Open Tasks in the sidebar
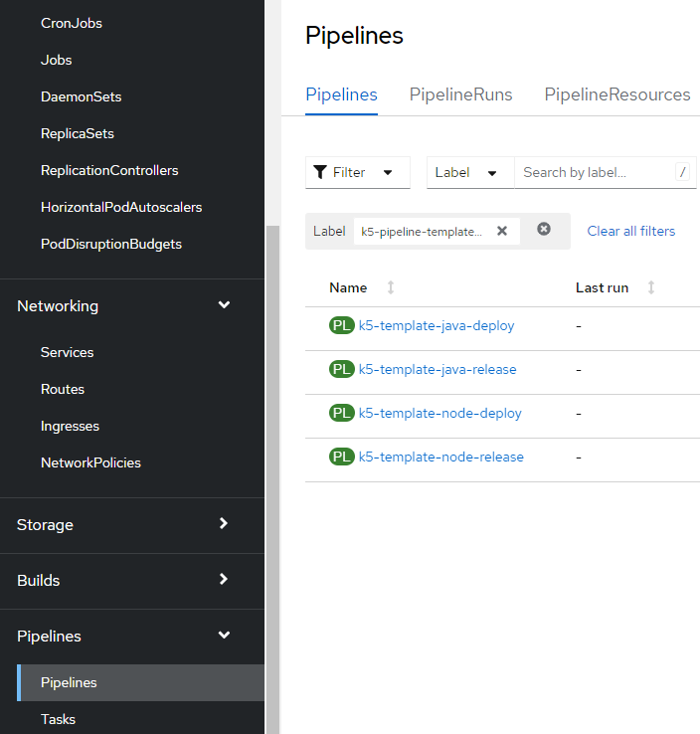700x734 pixels. [58, 719]
